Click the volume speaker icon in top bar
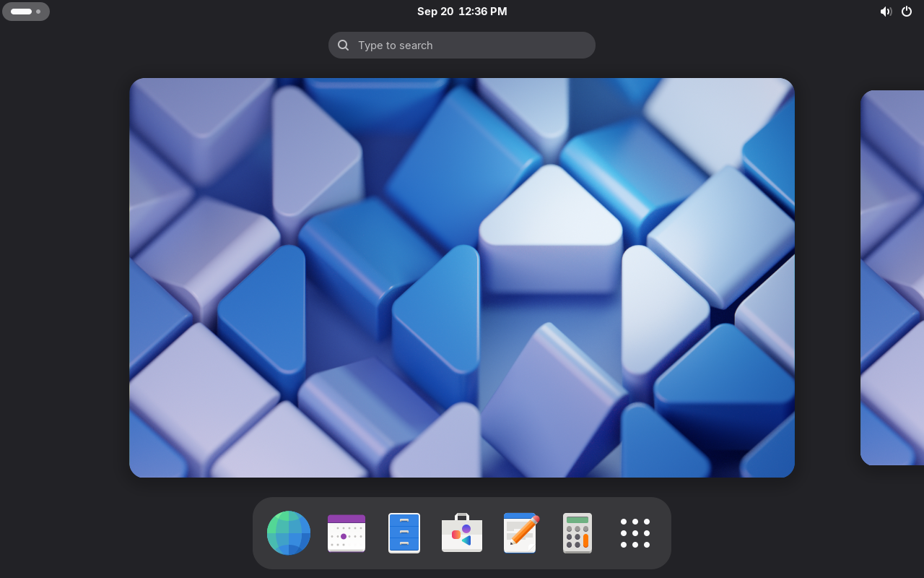Screen dimensions: 924x578 click(886, 12)
